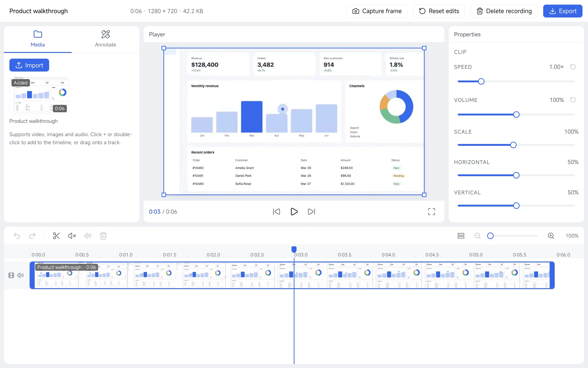Redo the last timeline edit

[x=32, y=236]
